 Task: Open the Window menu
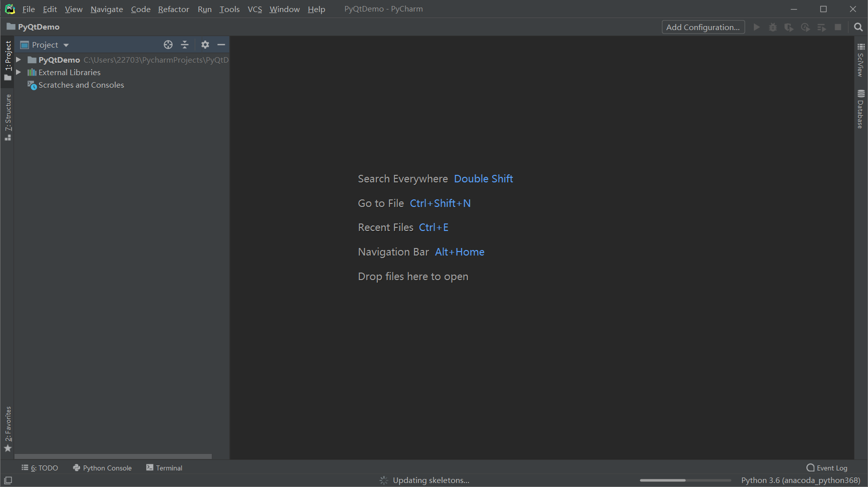pos(284,9)
